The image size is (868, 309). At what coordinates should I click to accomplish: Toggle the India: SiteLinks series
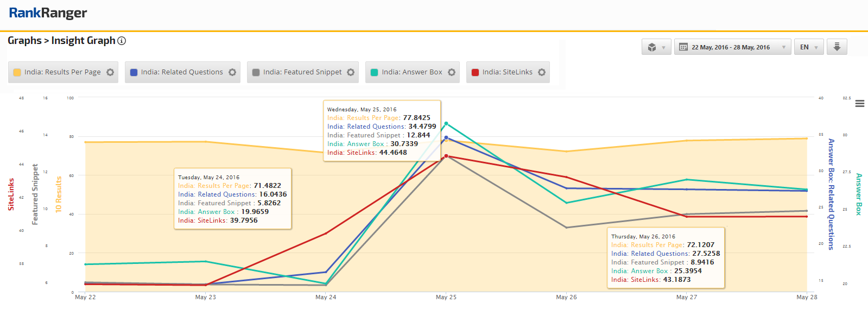point(507,72)
